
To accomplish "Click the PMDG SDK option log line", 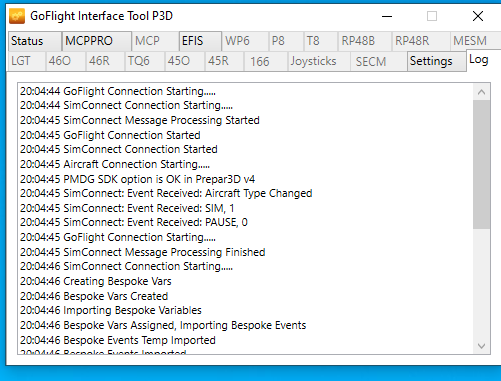I will pyautogui.click(x=137, y=179).
